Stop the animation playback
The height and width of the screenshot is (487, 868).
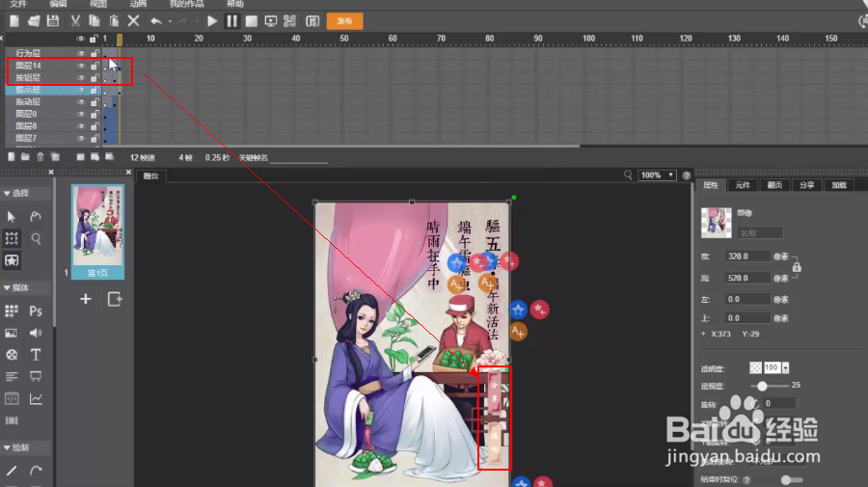click(x=252, y=21)
